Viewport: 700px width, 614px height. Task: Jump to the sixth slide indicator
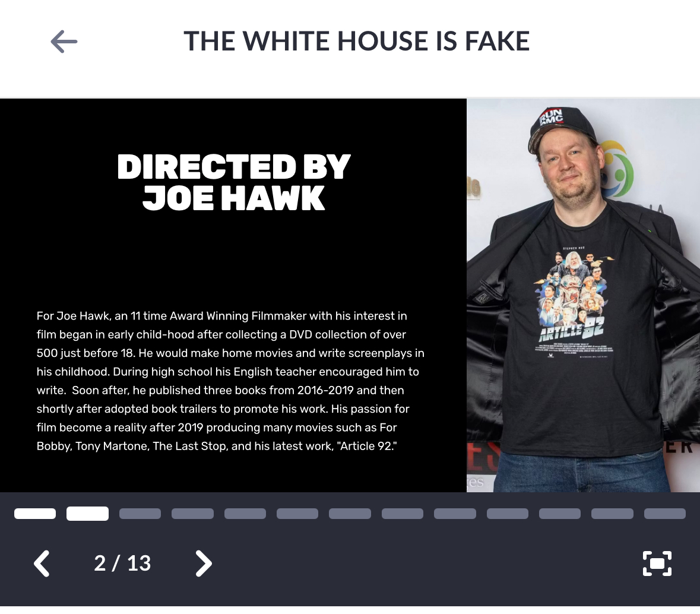point(297,514)
